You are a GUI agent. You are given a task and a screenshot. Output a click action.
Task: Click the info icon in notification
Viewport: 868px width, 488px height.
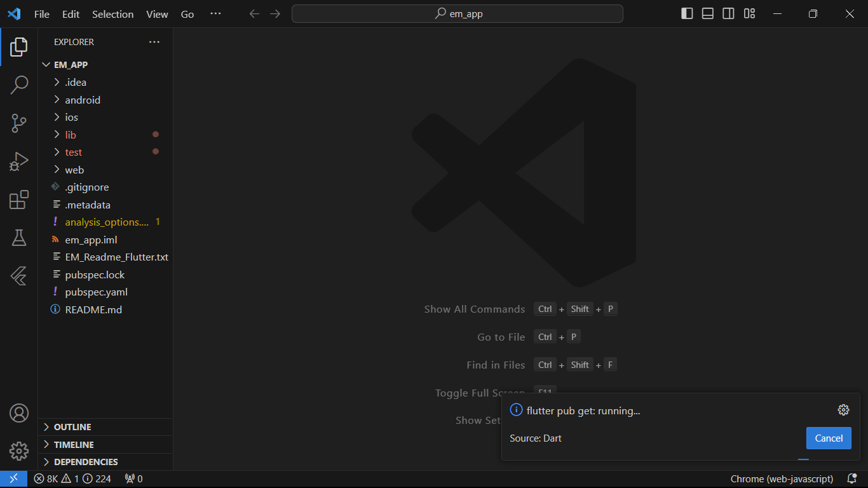(517, 410)
